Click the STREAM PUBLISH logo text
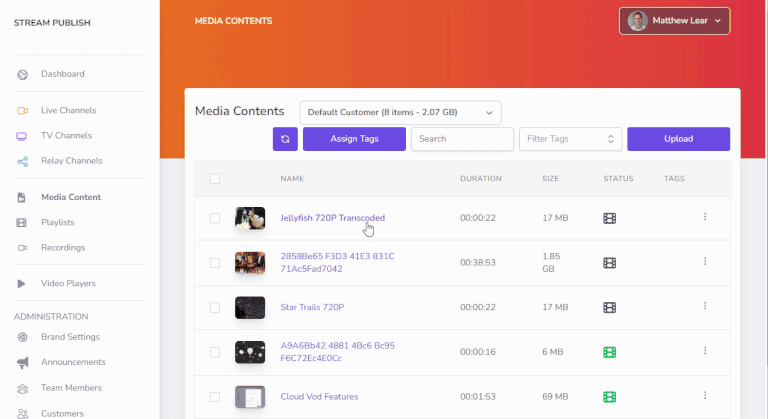 pos(52,23)
